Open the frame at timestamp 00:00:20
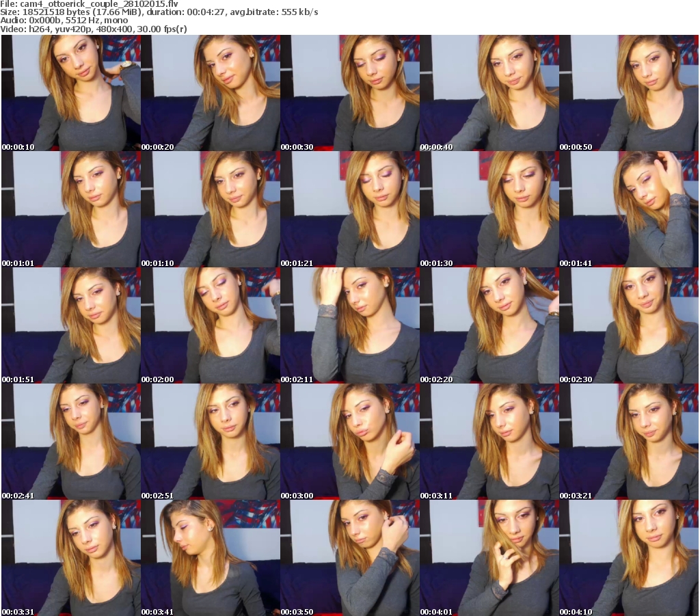Viewport: 700px width, 616px height. point(211,93)
